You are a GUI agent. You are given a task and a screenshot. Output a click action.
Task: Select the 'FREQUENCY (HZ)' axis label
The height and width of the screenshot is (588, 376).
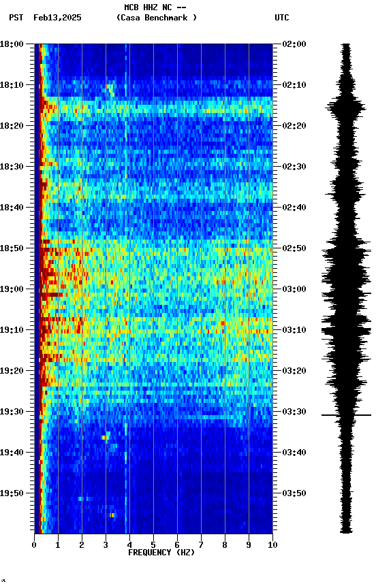[161, 553]
